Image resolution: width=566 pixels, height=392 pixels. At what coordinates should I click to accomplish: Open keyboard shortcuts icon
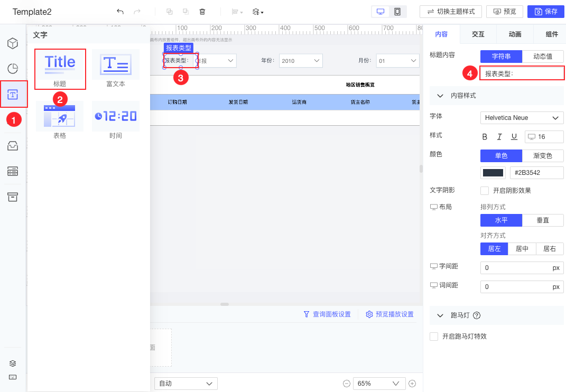13,377
